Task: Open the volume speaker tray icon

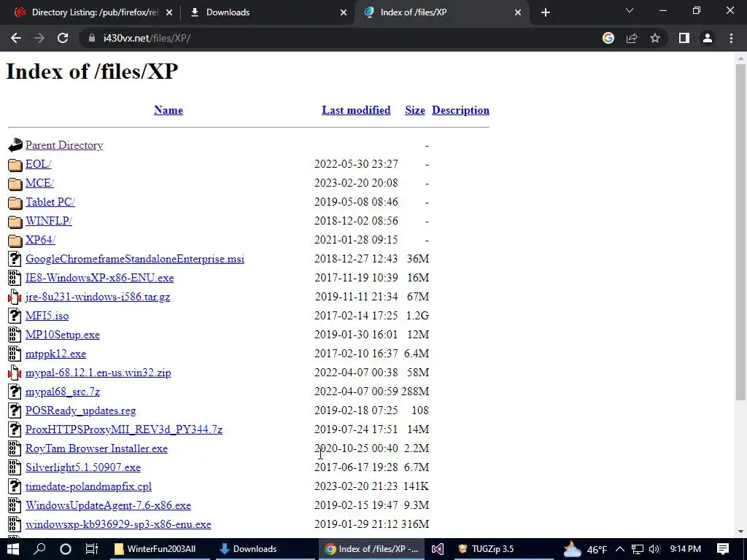Action: pos(654,549)
